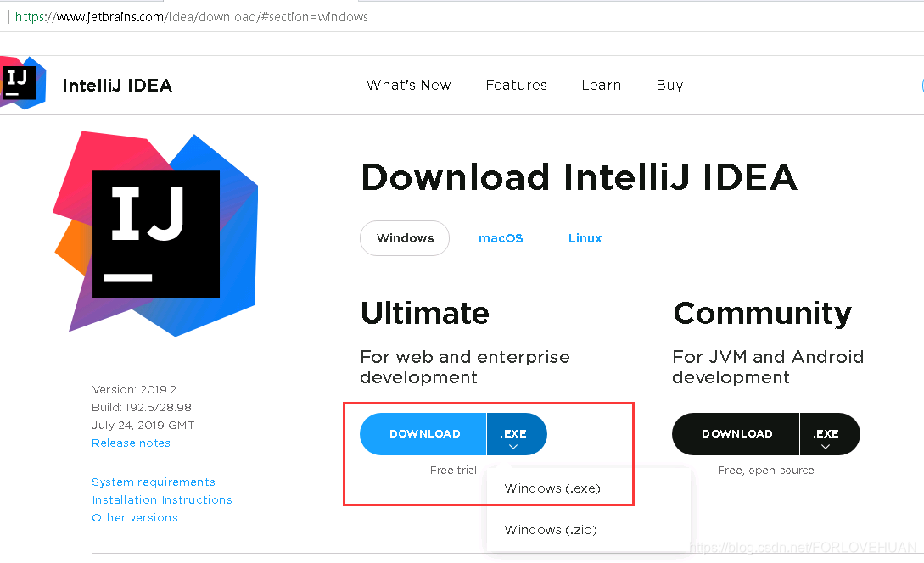Image resolution: width=924 pixels, height=563 pixels.
Task: Click the Free trial label
Action: point(453,470)
